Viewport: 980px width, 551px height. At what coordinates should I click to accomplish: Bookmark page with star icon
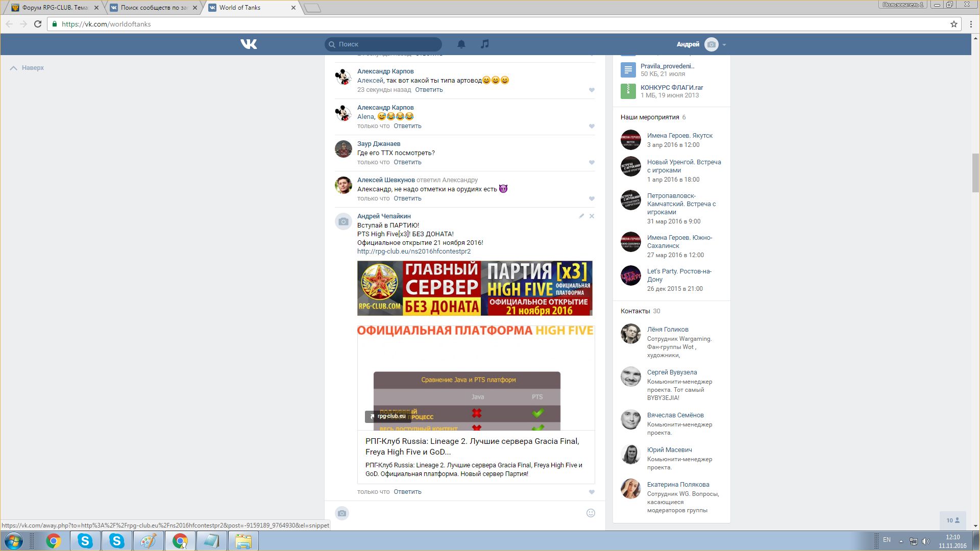click(953, 24)
